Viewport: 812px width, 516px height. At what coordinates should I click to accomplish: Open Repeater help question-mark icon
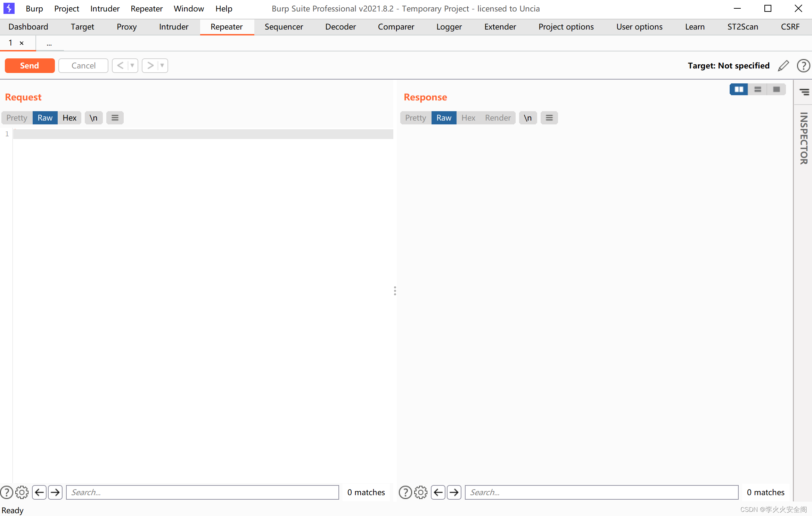(803, 66)
